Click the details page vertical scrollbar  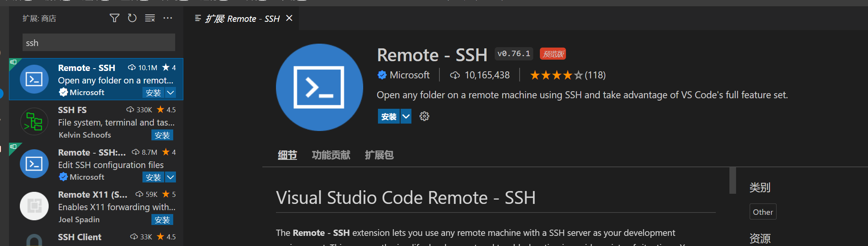pyautogui.click(x=733, y=181)
